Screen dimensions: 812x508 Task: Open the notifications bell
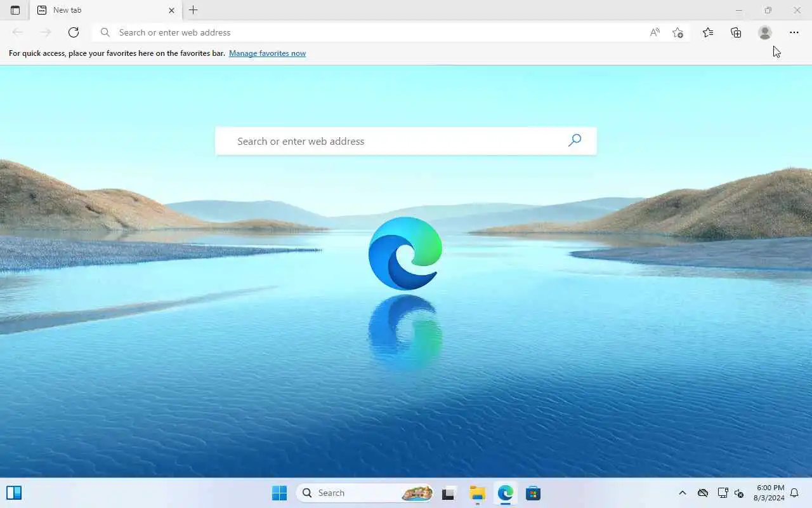pyautogui.click(x=794, y=493)
